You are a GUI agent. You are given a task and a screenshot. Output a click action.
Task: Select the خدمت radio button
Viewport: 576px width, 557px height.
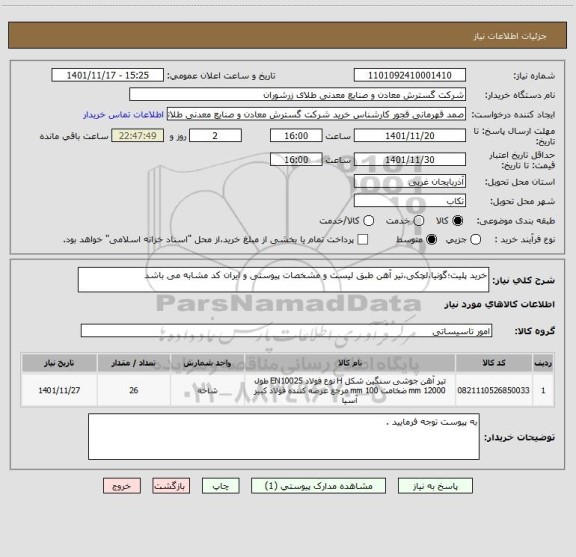pyautogui.click(x=418, y=220)
